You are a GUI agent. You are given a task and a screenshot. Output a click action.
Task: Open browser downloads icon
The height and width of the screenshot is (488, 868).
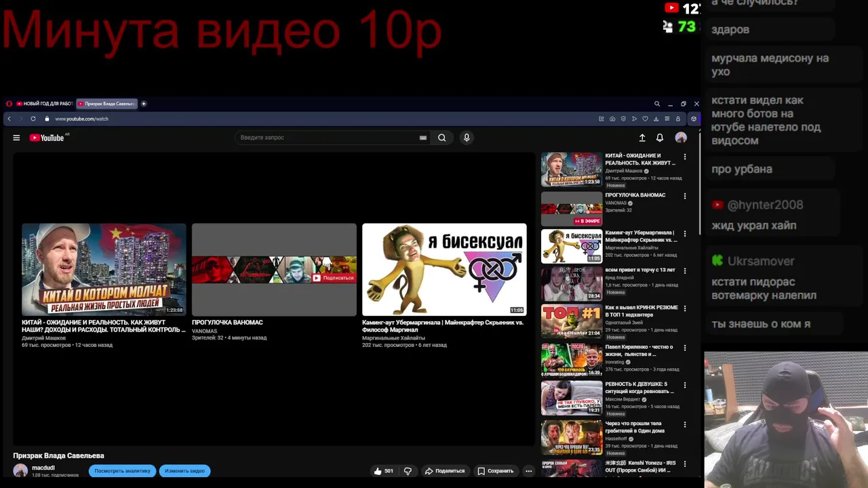point(656,119)
